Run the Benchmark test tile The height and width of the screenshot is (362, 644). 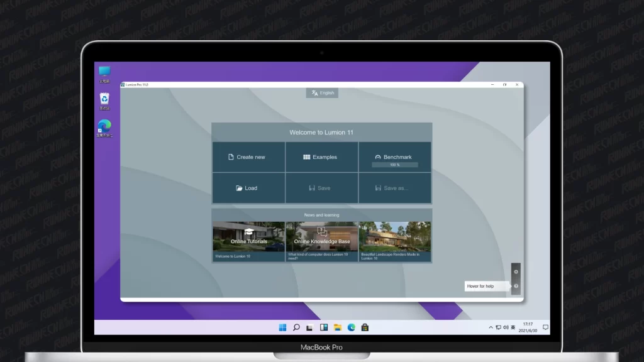pyautogui.click(x=394, y=156)
